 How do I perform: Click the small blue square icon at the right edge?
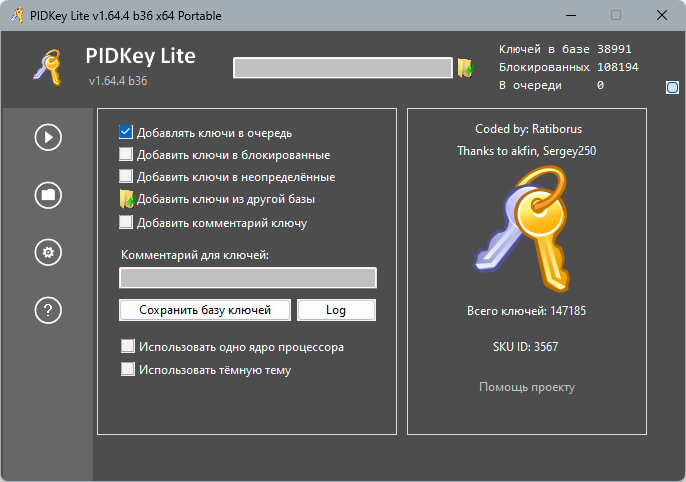coord(672,87)
